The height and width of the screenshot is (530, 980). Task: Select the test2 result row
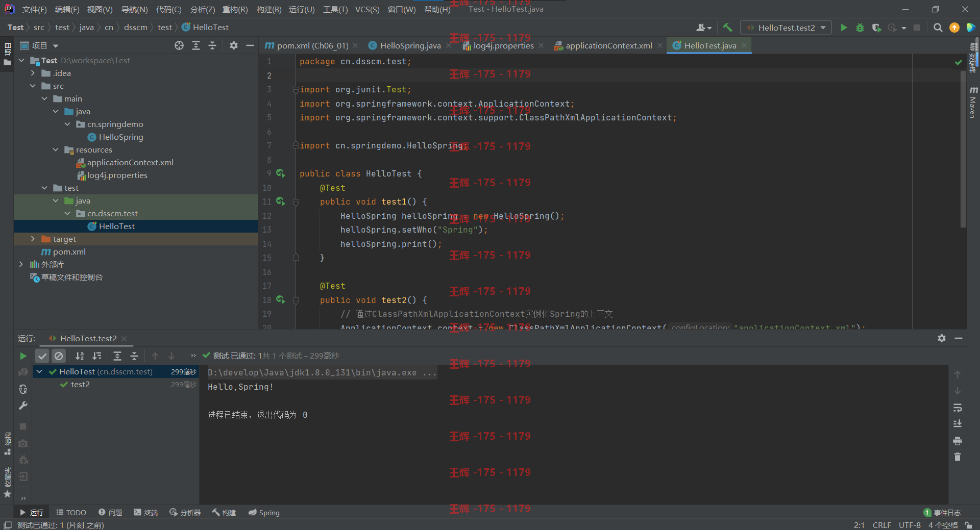(116, 385)
